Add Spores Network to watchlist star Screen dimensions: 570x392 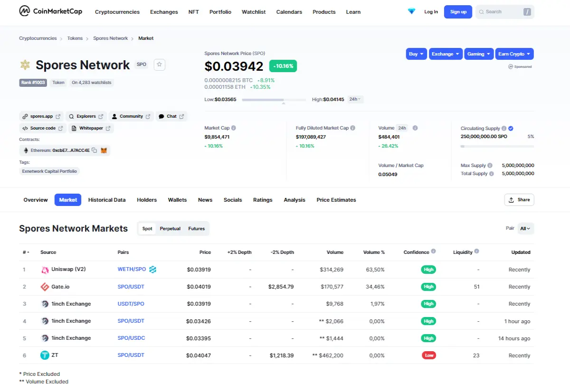tap(160, 65)
